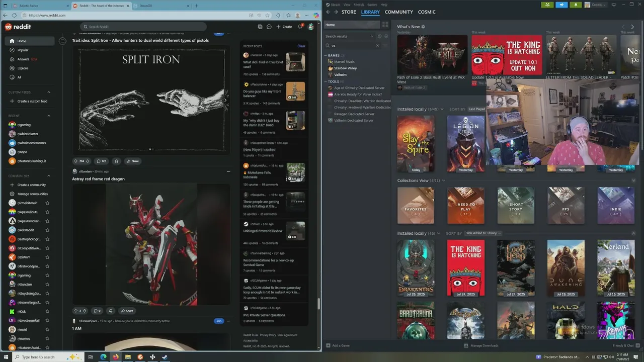The image size is (644, 362).
Task: Open Reddit user avatar menu
Action: pos(311,27)
